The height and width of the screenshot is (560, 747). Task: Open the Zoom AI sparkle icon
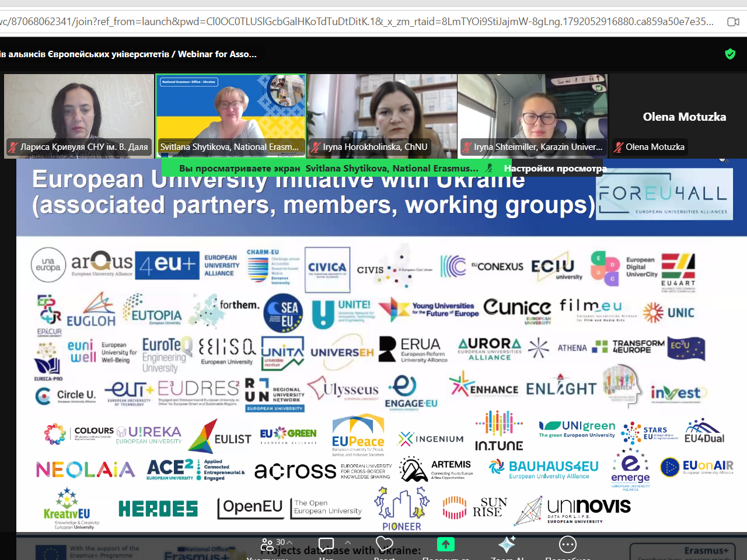pos(506,544)
